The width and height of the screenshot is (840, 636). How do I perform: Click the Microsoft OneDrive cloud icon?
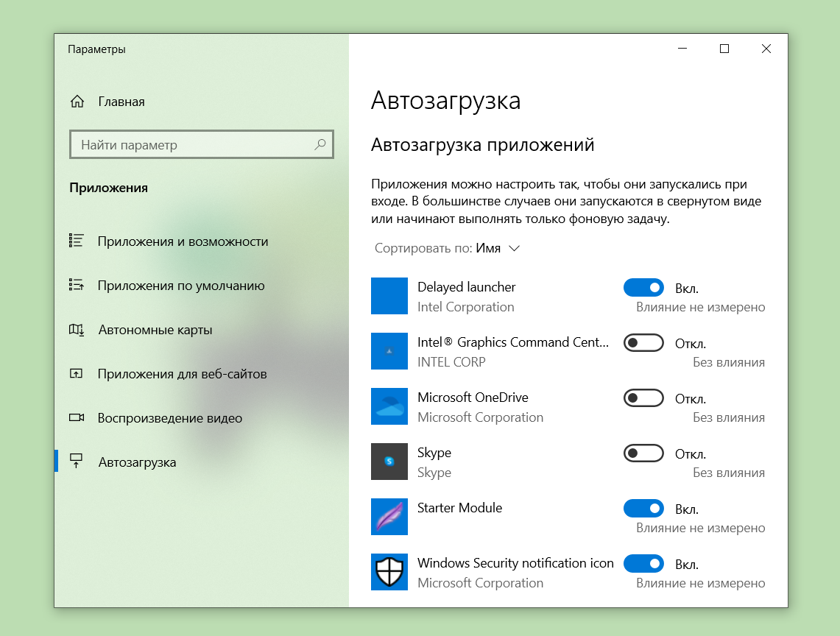(389, 406)
